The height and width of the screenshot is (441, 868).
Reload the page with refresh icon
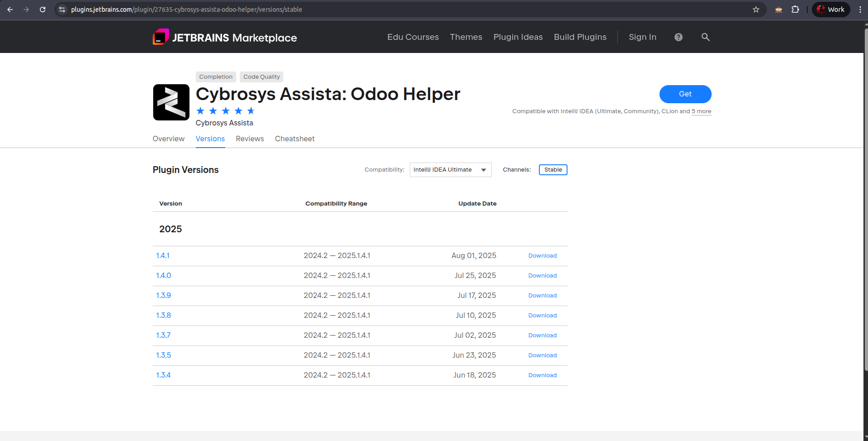(x=43, y=10)
